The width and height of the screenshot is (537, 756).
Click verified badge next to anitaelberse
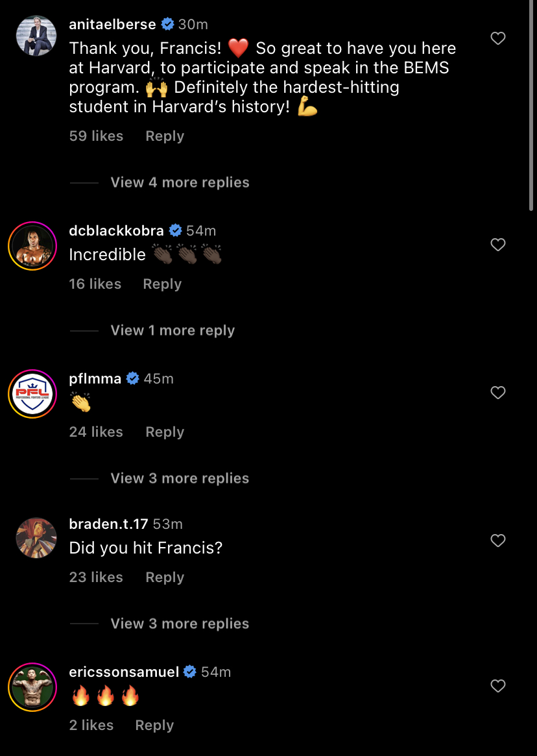click(x=167, y=25)
